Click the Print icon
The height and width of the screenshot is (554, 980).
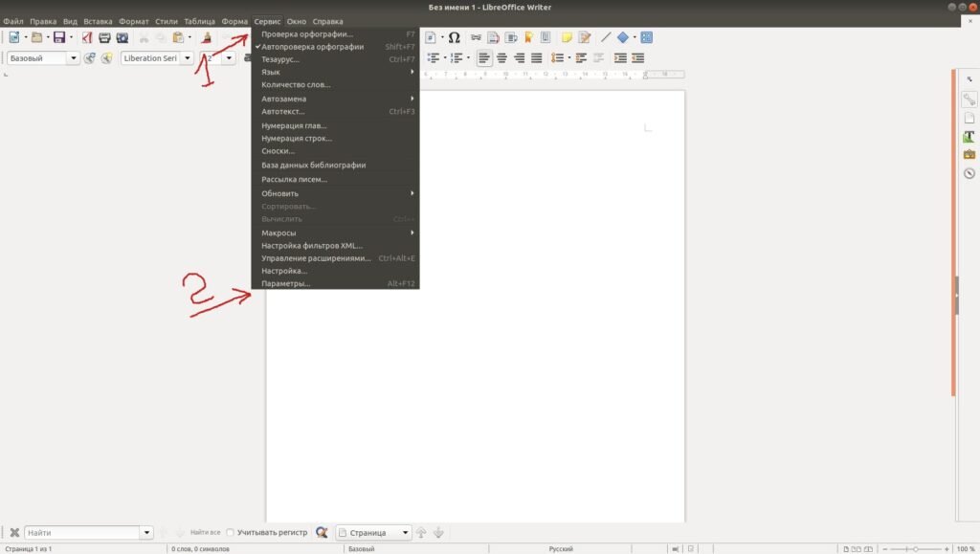click(x=104, y=37)
